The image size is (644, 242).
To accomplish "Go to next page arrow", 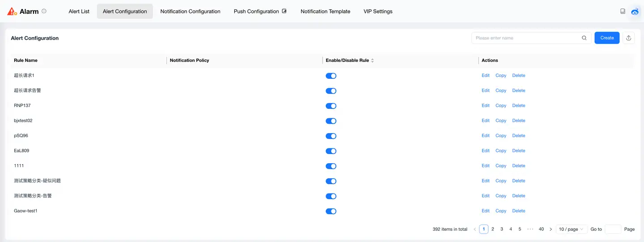I will point(551,229).
